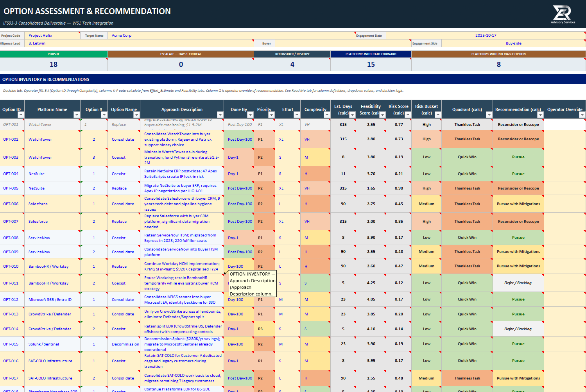Select the Acme Corp target name cell
The width and height of the screenshot is (586, 392).
click(x=231, y=36)
